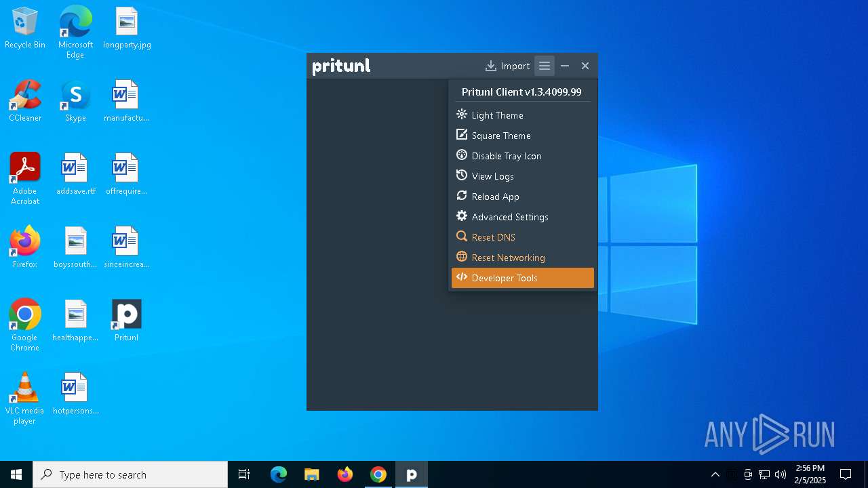This screenshot has height=488, width=868.
Task: Open Chrome from the taskbar
Action: coord(378,474)
